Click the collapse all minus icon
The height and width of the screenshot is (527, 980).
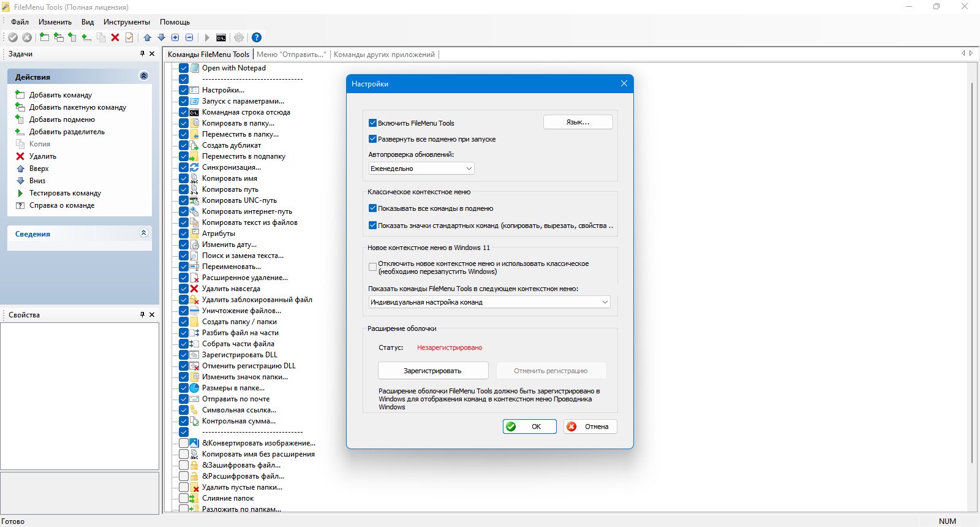[x=189, y=37]
